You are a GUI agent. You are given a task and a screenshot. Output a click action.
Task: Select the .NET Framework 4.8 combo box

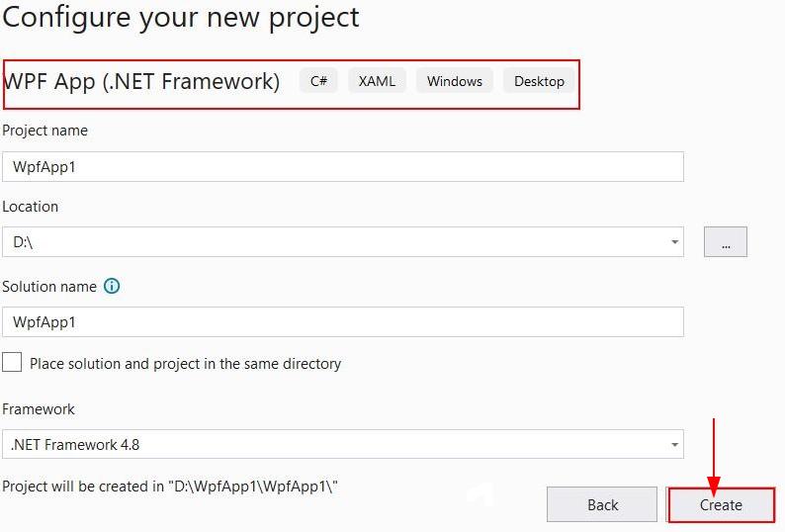pos(336,445)
